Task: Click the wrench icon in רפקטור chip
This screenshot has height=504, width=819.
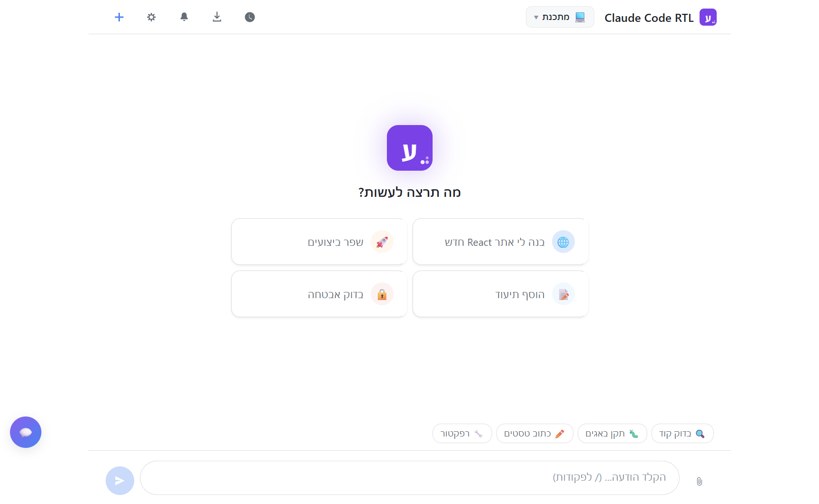Action: [479, 434]
